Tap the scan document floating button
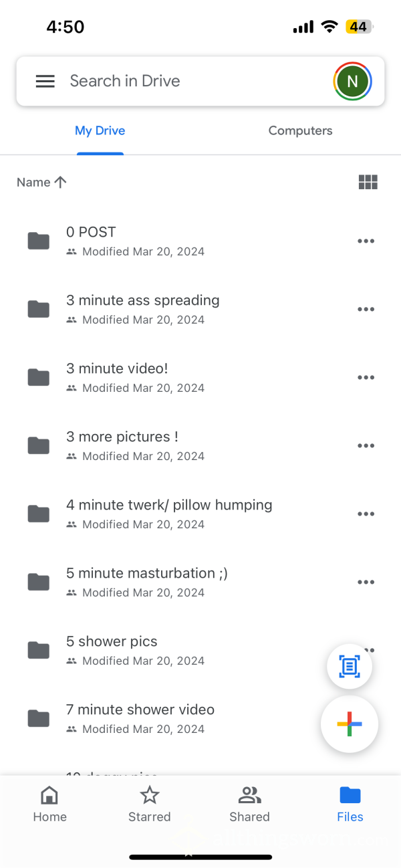Viewport: 401px width, 868px height. 350,666
